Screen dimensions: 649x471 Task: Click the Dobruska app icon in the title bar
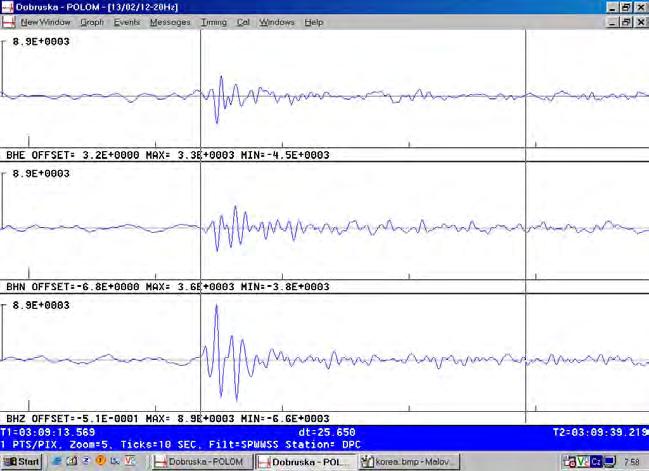tap(7, 7)
